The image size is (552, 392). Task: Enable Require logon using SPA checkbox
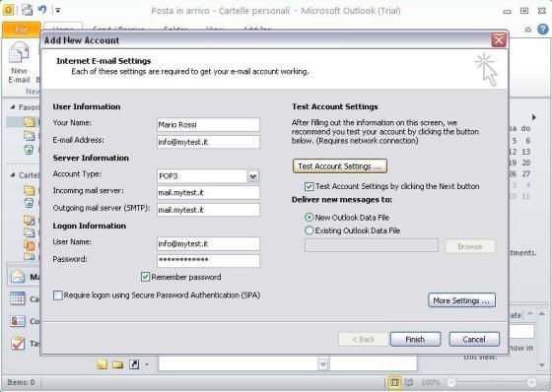(58, 295)
